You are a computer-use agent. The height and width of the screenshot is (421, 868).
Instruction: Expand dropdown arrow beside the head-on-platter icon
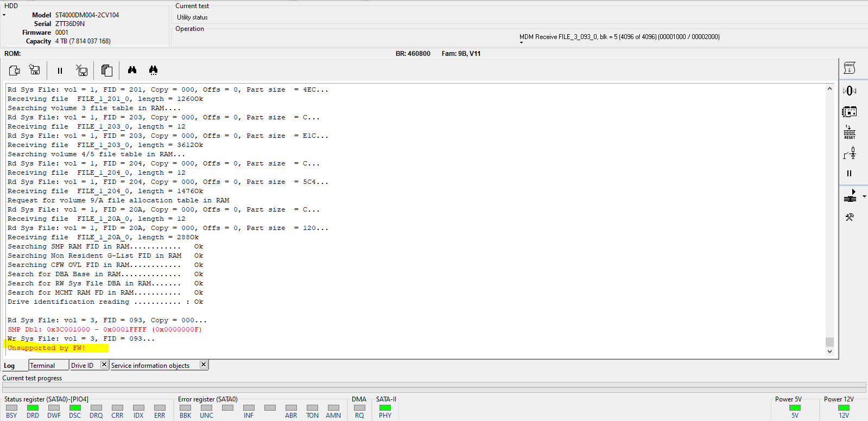(x=864, y=196)
